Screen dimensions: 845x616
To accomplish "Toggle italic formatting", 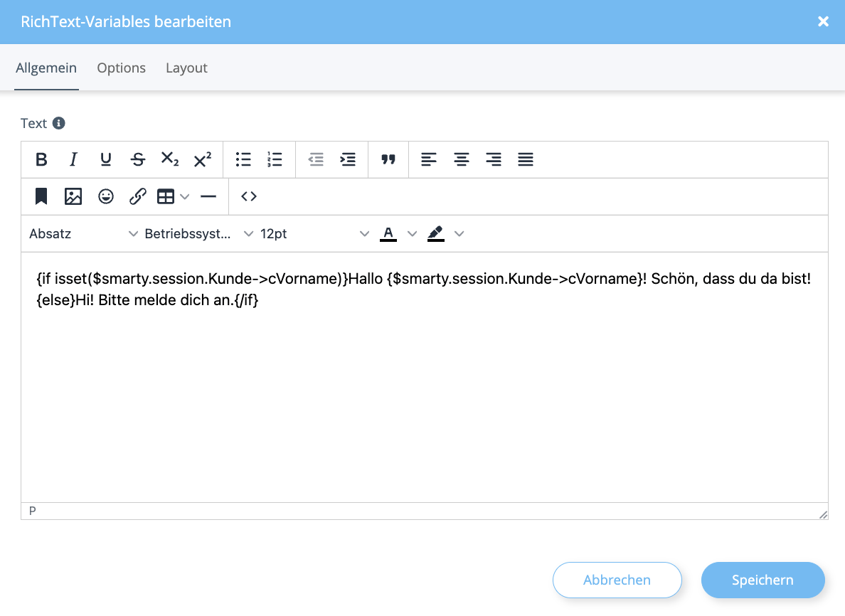I will 73,159.
